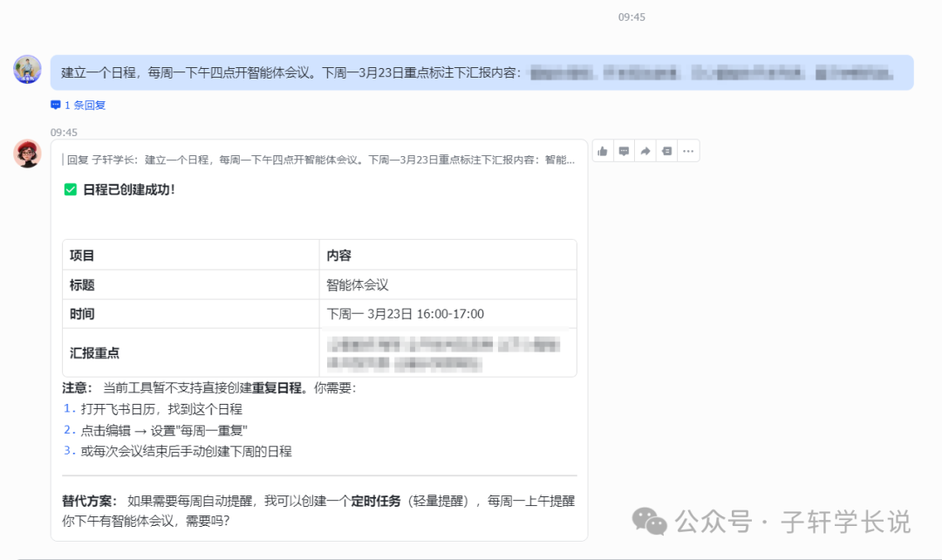Click the '内容' table header cell
The height and width of the screenshot is (560, 942).
coord(448,256)
